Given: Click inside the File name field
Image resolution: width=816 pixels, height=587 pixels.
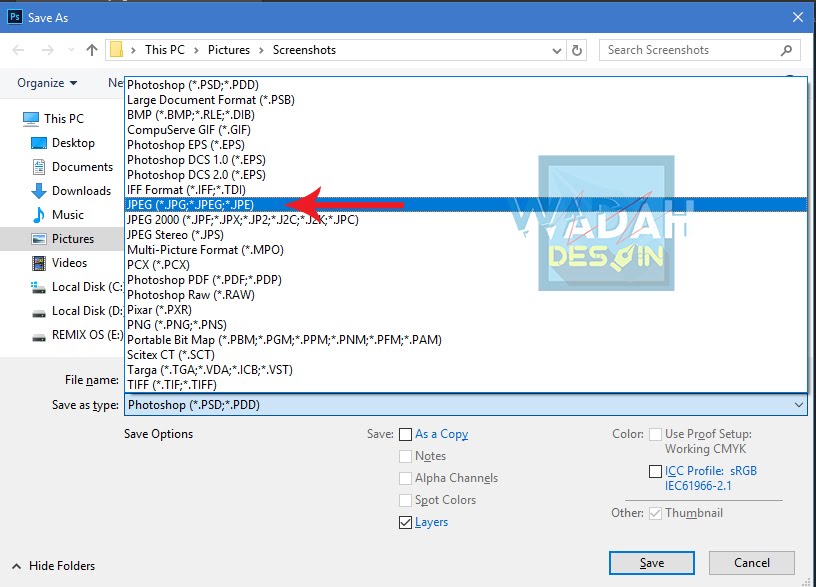Looking at the screenshot, I should tap(300, 380).
